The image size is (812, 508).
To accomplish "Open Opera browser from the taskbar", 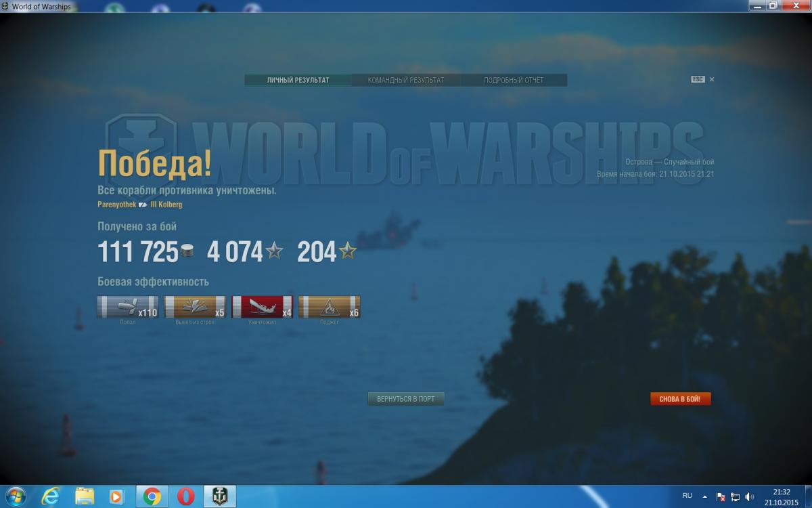I will point(186,496).
